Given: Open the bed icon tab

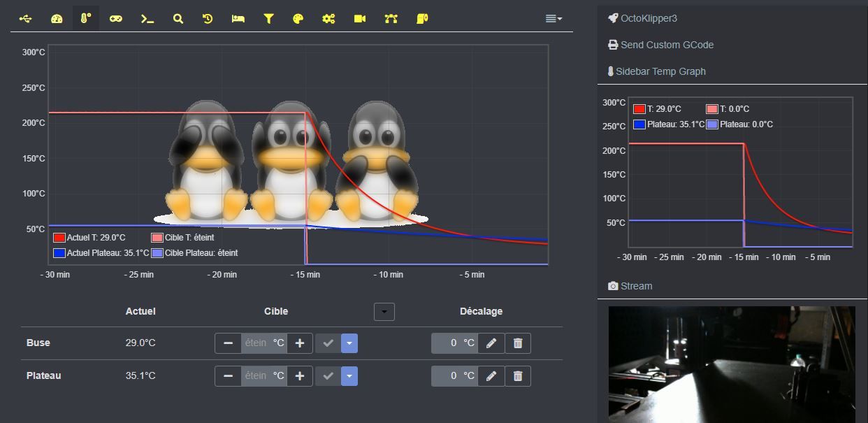Looking at the screenshot, I should (238, 19).
